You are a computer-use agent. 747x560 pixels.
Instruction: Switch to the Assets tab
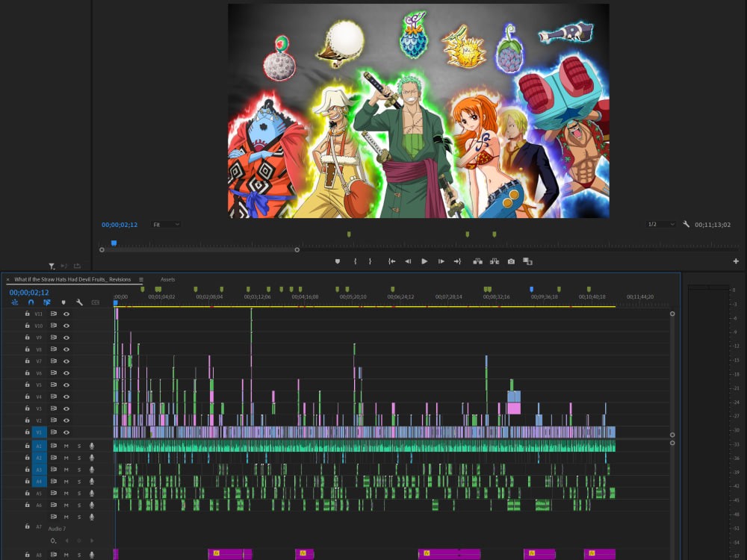[167, 279]
